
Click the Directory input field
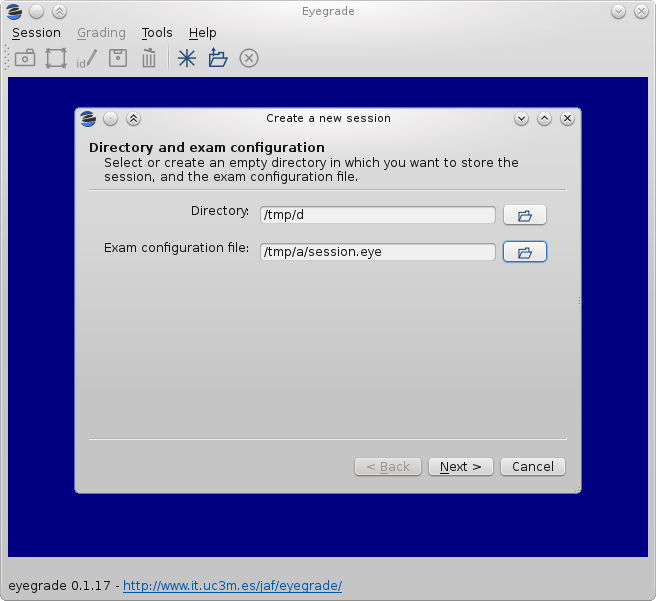tap(378, 215)
